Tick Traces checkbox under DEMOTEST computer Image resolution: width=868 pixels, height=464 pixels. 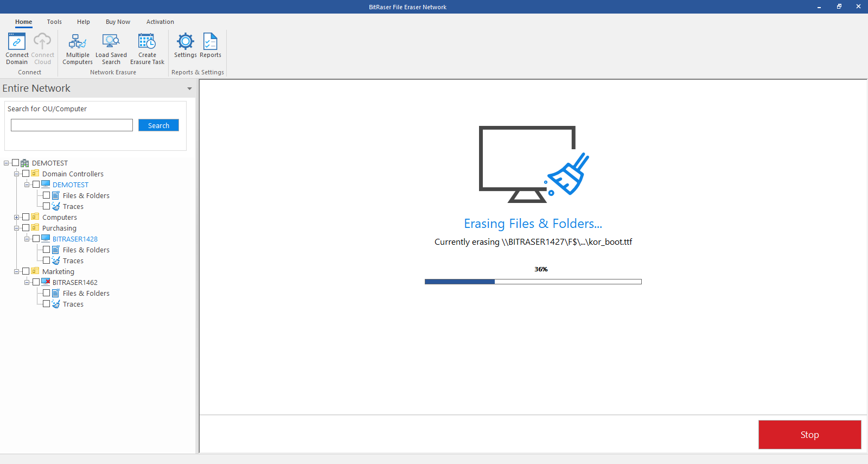click(46, 206)
